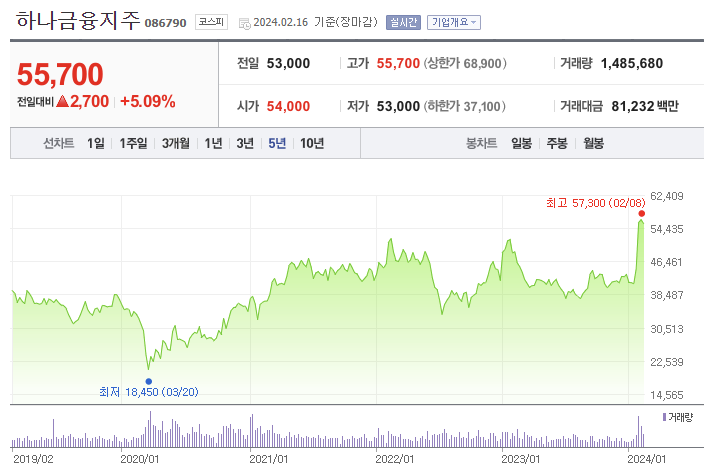Click the 거래량 volume legend
This screenshot has height=472, width=704.
pos(678,417)
